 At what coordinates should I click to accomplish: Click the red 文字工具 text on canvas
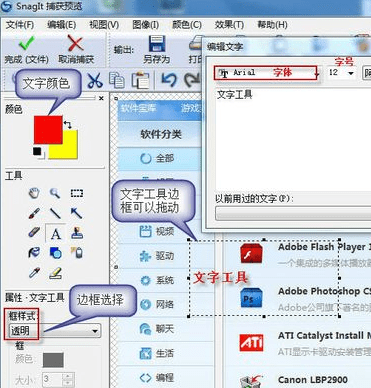pyautogui.click(x=221, y=278)
